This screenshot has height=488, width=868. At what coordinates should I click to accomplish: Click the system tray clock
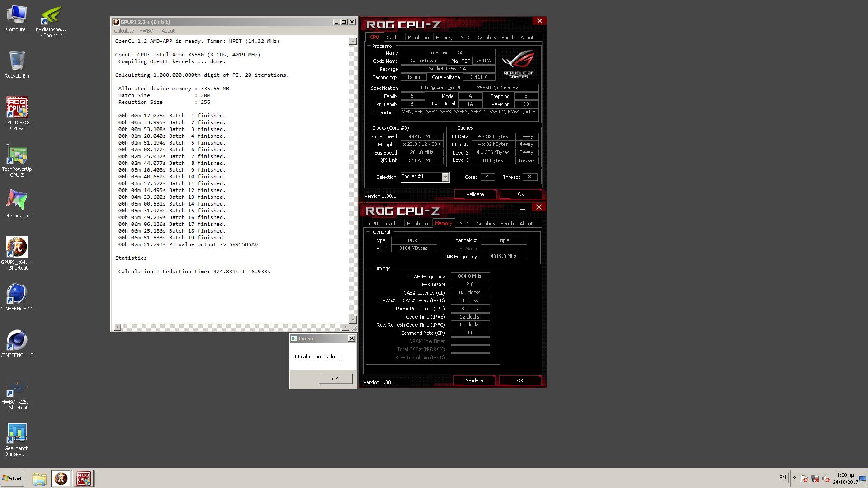(845, 479)
